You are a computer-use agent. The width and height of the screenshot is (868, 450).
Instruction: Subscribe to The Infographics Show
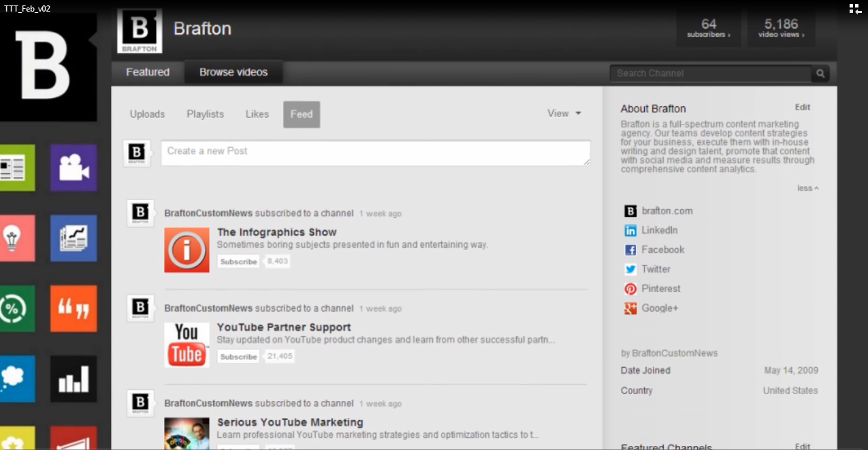coord(238,261)
